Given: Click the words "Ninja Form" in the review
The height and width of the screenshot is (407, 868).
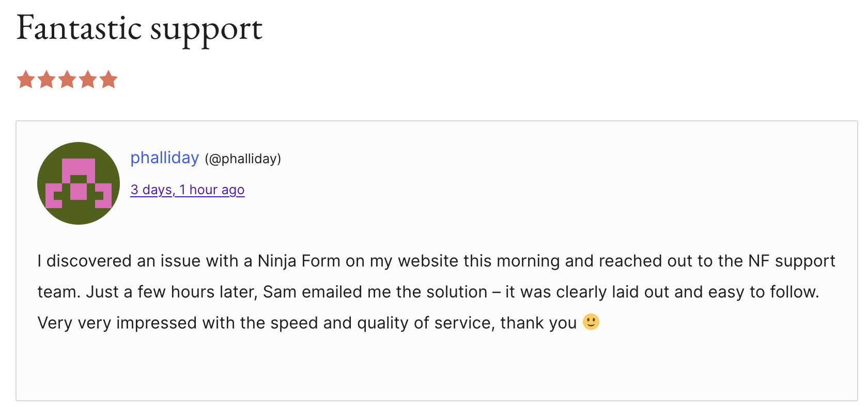Looking at the screenshot, I should [299, 261].
